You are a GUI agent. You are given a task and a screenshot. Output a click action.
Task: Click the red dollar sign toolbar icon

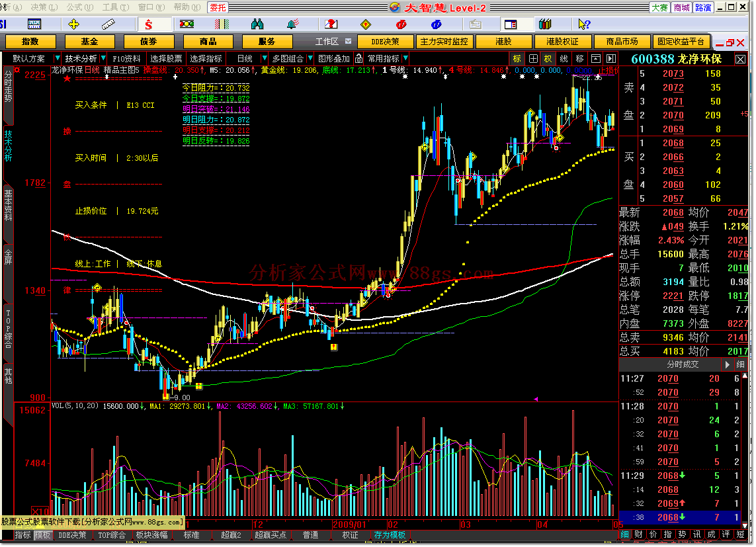click(149, 24)
